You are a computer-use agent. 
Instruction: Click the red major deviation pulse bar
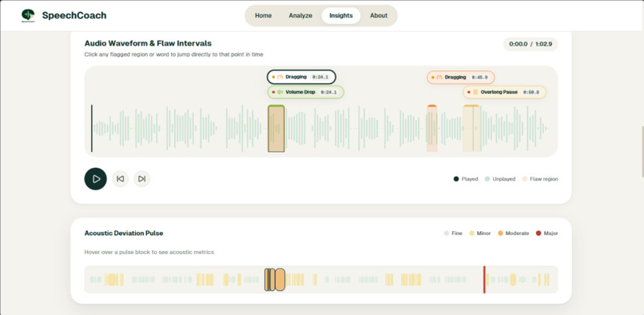484,280
